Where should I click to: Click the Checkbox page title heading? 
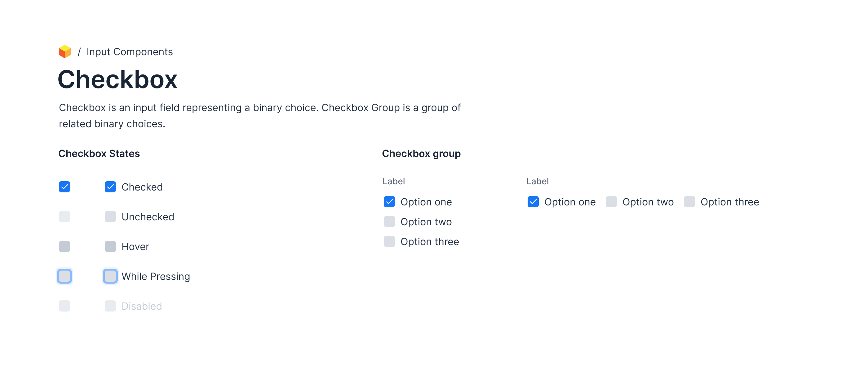[117, 80]
